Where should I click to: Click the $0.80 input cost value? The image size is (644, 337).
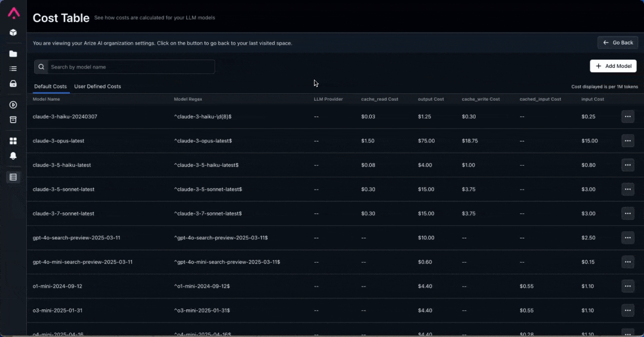pos(588,165)
